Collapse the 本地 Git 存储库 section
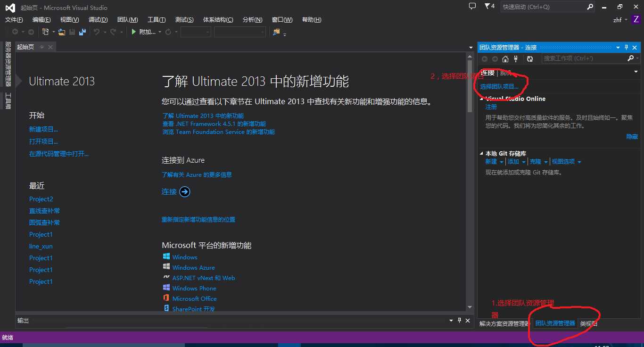644x347 pixels. (482, 153)
